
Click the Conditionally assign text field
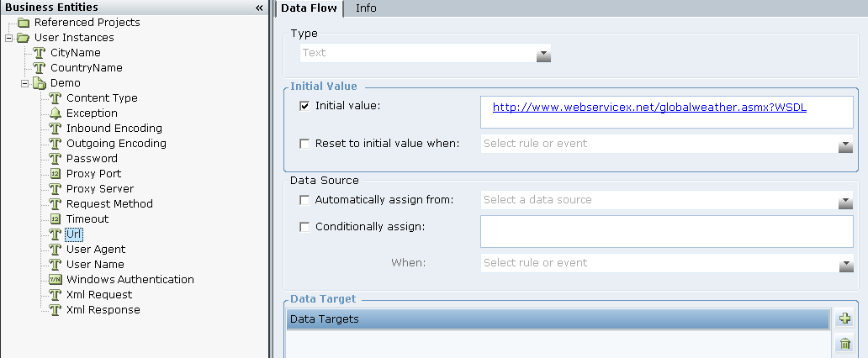click(x=666, y=231)
